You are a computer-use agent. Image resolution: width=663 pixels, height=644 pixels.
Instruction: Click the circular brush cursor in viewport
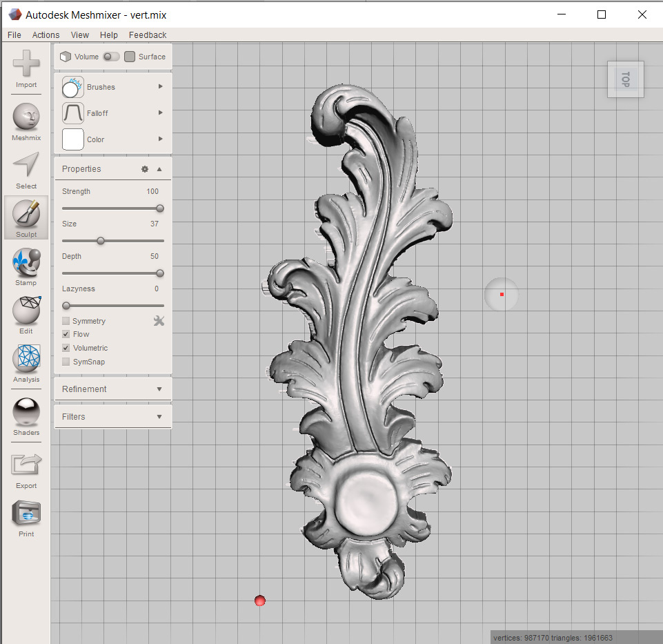click(x=502, y=294)
